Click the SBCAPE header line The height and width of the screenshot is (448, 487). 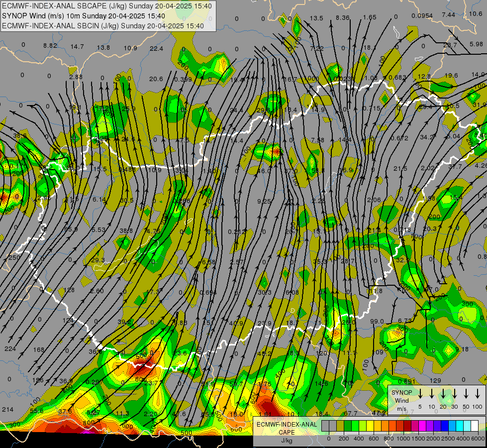[107, 6]
